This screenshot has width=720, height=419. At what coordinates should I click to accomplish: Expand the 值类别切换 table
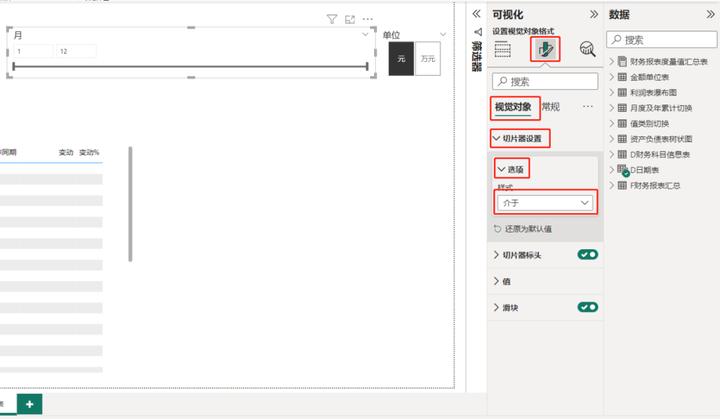[x=612, y=123]
